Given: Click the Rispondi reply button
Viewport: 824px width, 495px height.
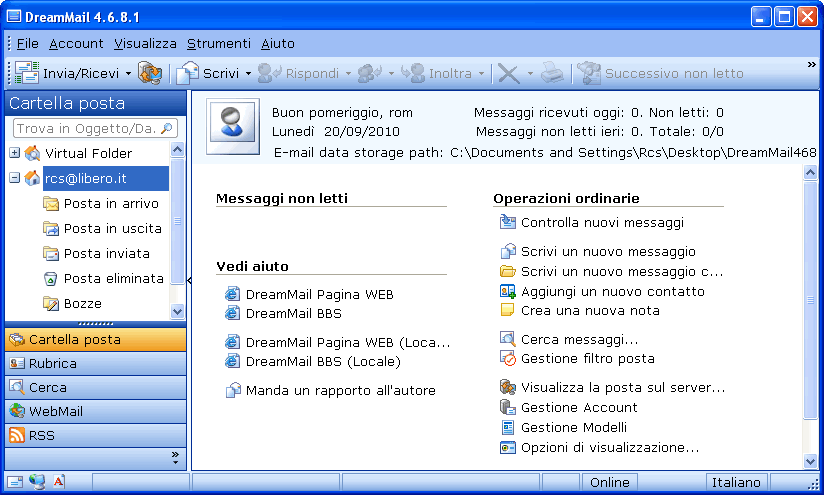Looking at the screenshot, I should coord(298,74).
